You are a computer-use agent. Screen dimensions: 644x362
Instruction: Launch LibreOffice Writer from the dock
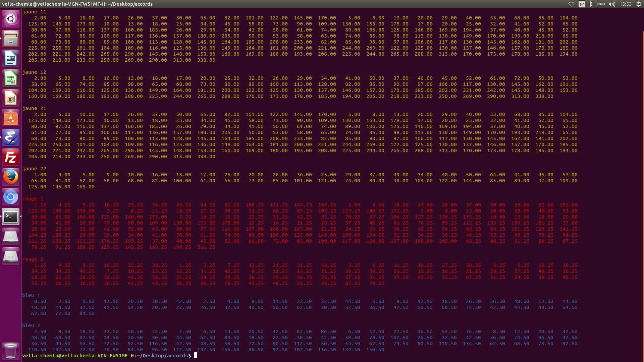(x=11, y=59)
